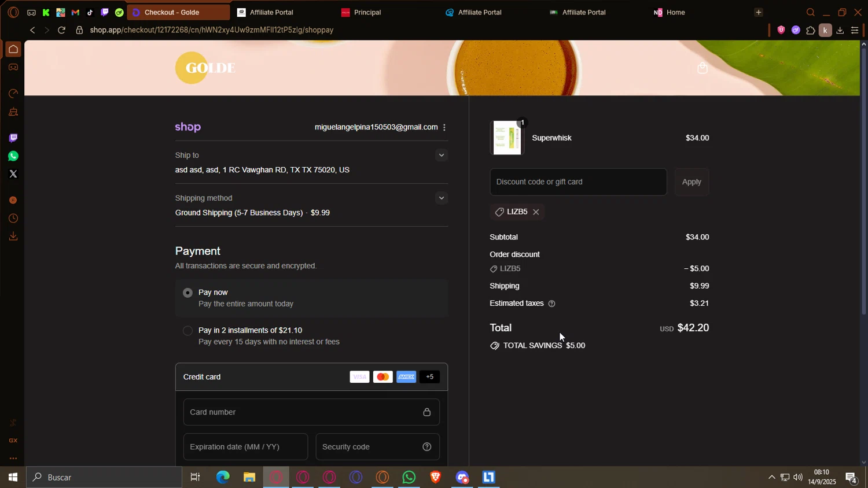The width and height of the screenshot is (868, 488).
Task: Open profile avatar k in toolbar
Action: click(825, 30)
